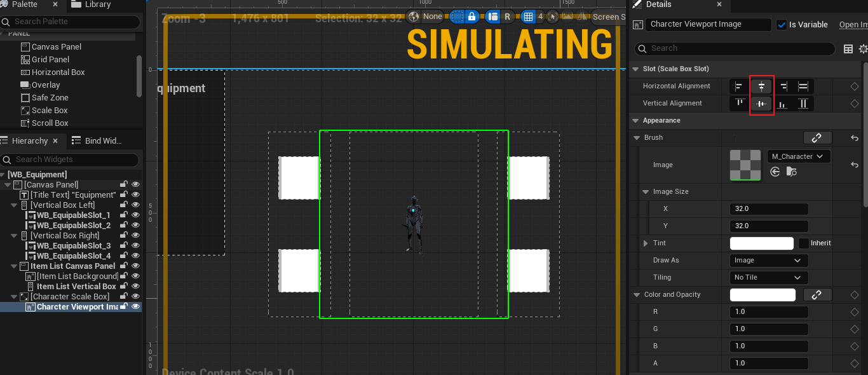Collapse the Color and Opacity group
The height and width of the screenshot is (375, 868).
637,295
